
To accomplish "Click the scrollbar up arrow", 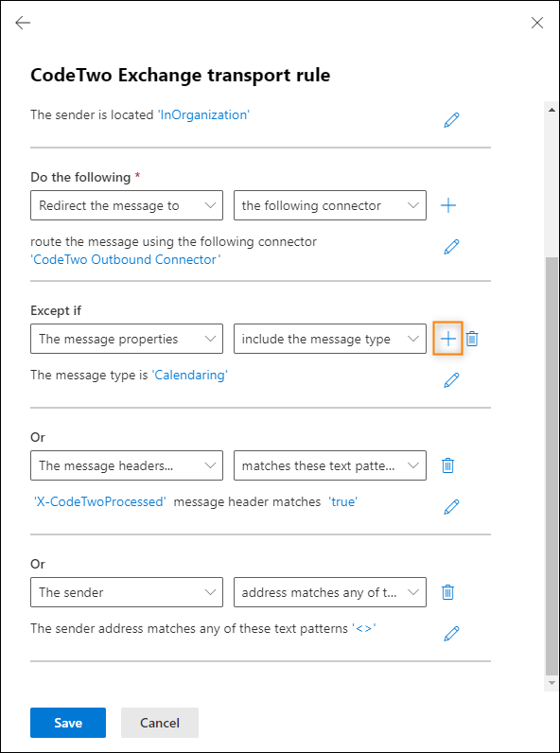I will tap(551, 109).
